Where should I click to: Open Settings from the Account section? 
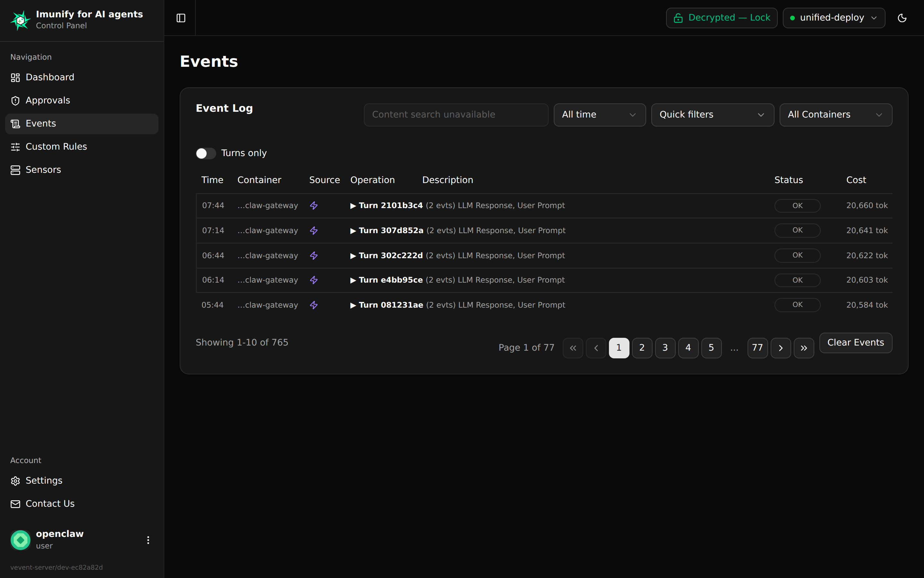pos(82,480)
